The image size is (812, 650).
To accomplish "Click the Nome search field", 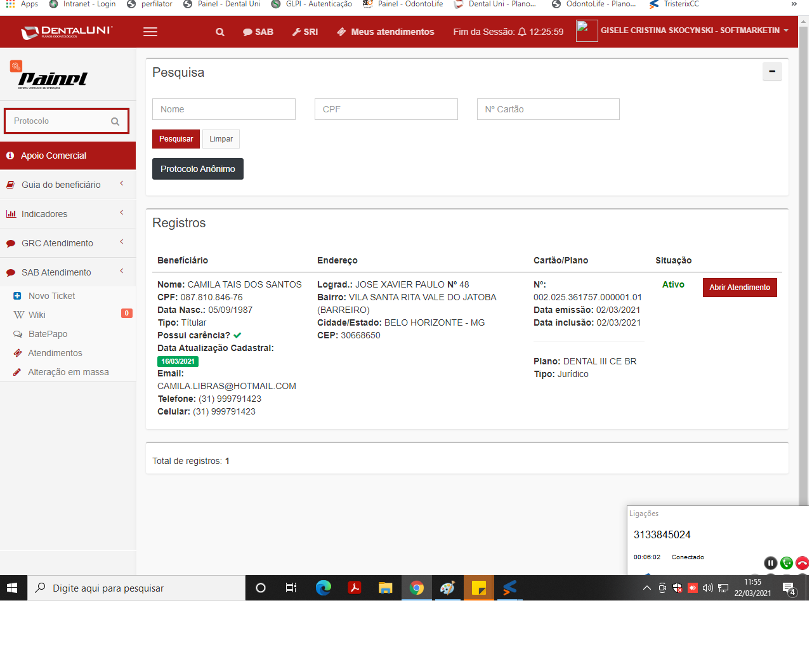I will [224, 109].
